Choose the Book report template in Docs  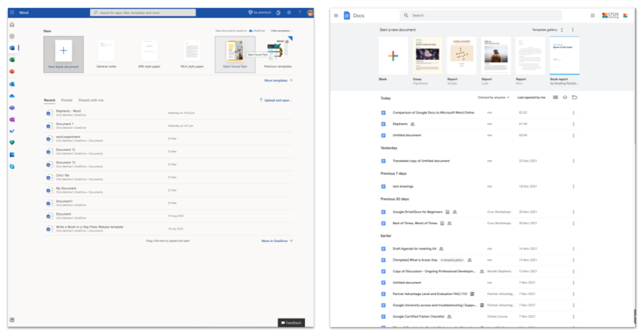tap(565, 56)
